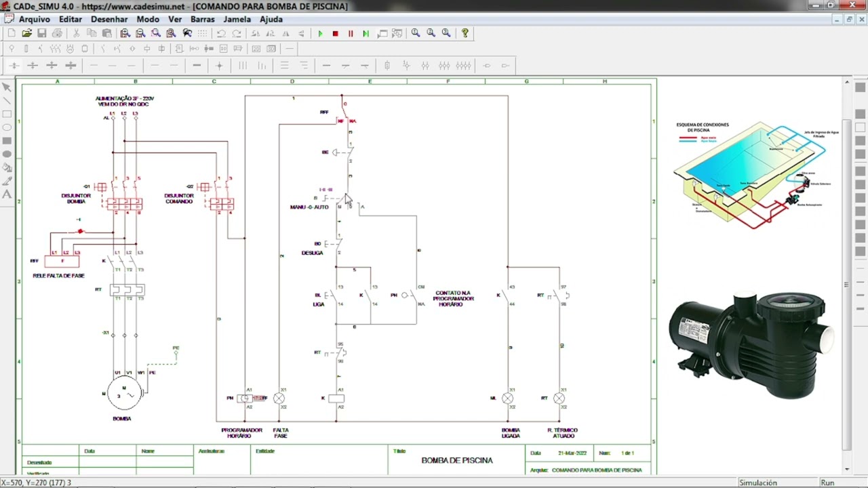The height and width of the screenshot is (488, 868).
Task: Copy selection using the copy icon
Action: (x=92, y=33)
